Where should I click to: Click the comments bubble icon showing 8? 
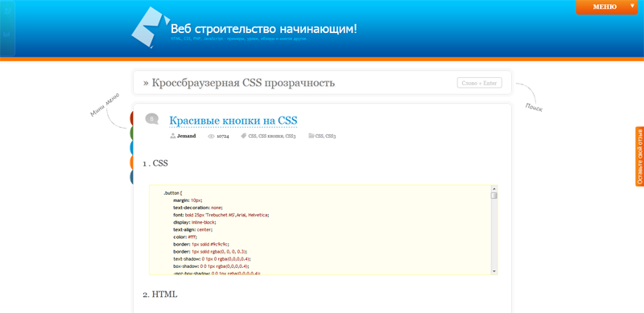click(151, 119)
